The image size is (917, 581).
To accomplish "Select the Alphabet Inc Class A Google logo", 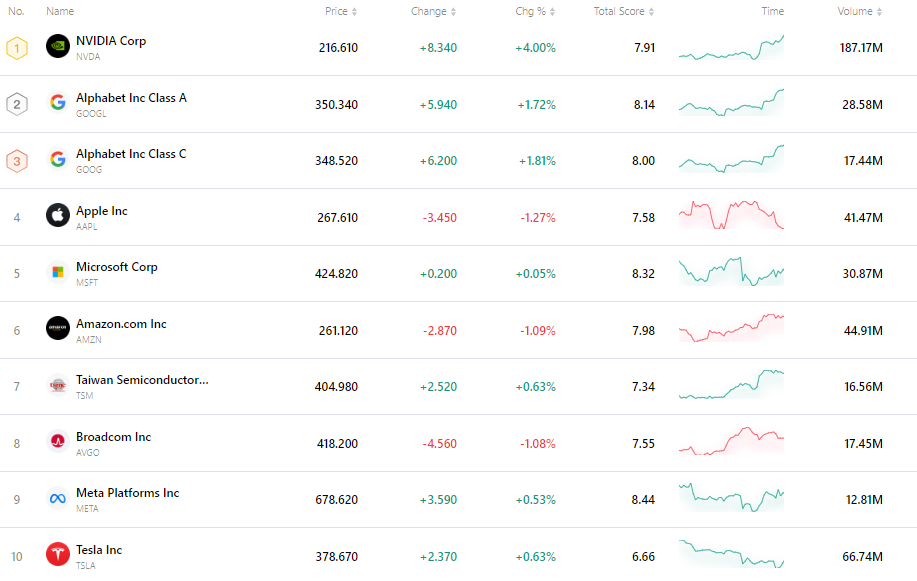I will coord(57,102).
